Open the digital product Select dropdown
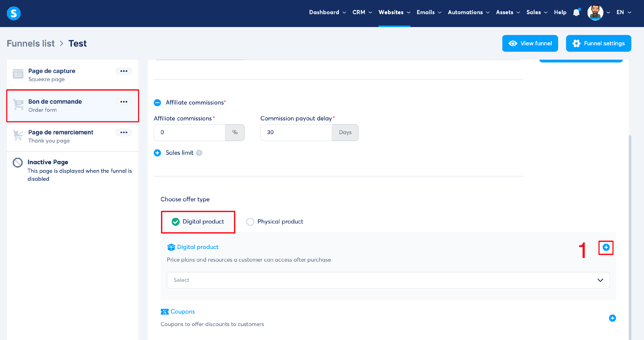Screen dimensions: 644x340 [x=388, y=280]
